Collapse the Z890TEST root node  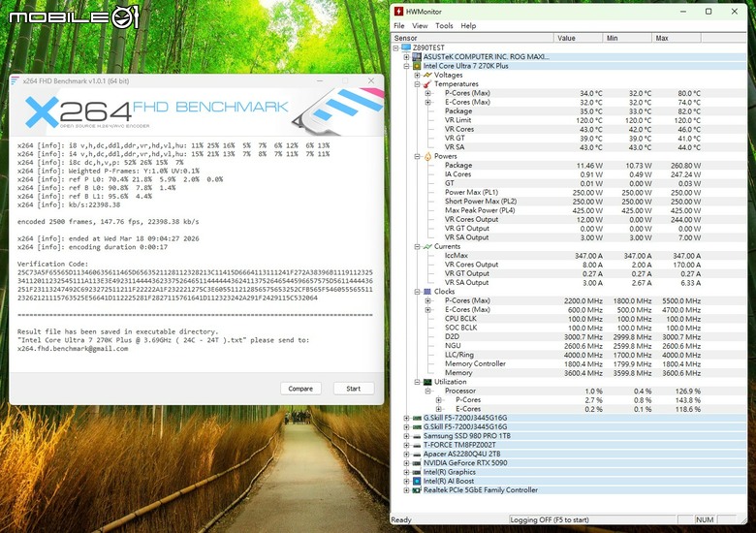[x=395, y=47]
